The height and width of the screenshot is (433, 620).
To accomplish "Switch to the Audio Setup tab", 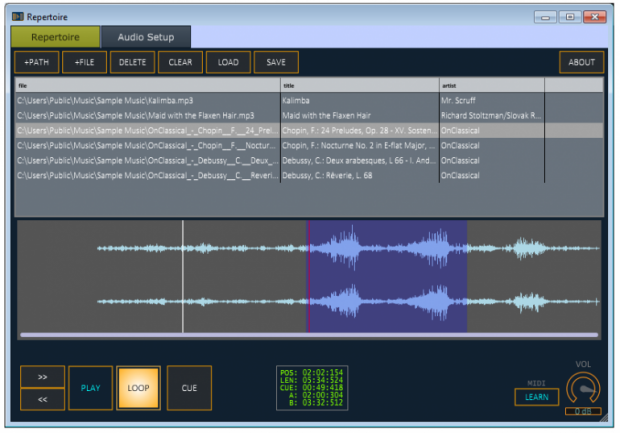I will [146, 37].
